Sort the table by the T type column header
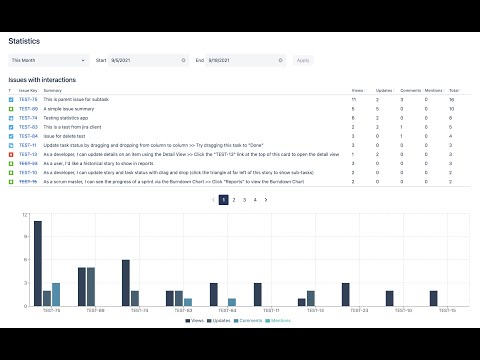The width and height of the screenshot is (480, 360). 10,90
